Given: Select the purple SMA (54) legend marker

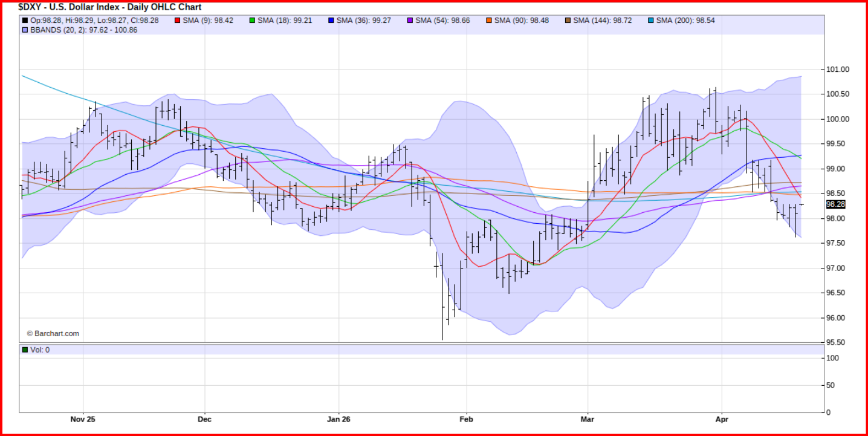Looking at the screenshot, I should coord(409,20).
